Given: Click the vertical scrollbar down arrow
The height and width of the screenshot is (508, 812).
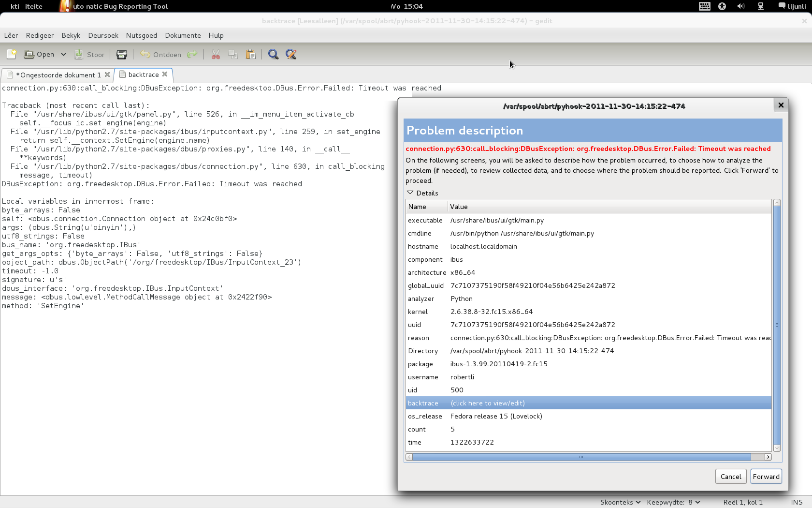Looking at the screenshot, I should click(777, 448).
